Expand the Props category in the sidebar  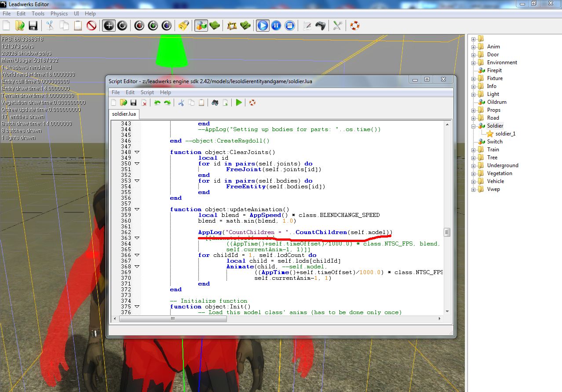point(474,110)
